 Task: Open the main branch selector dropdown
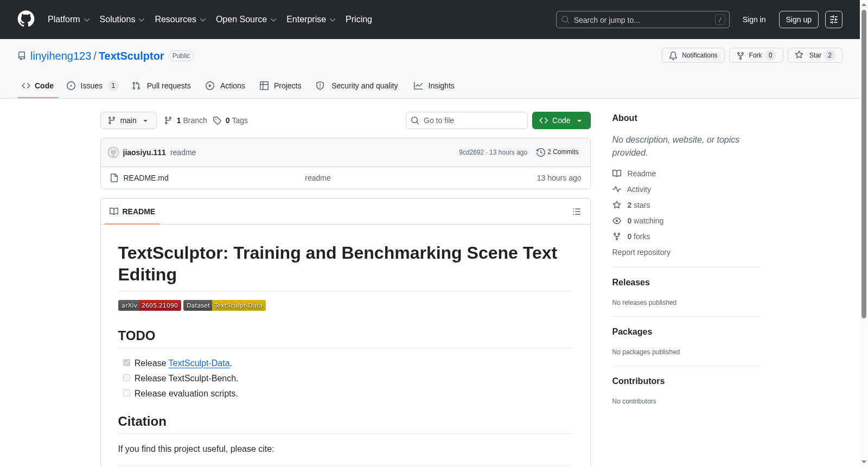(x=129, y=120)
